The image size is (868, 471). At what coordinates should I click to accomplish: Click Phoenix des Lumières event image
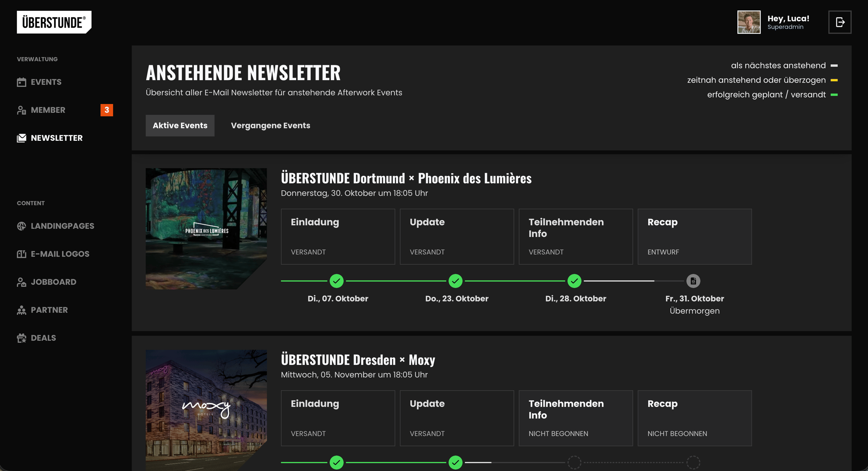point(206,228)
